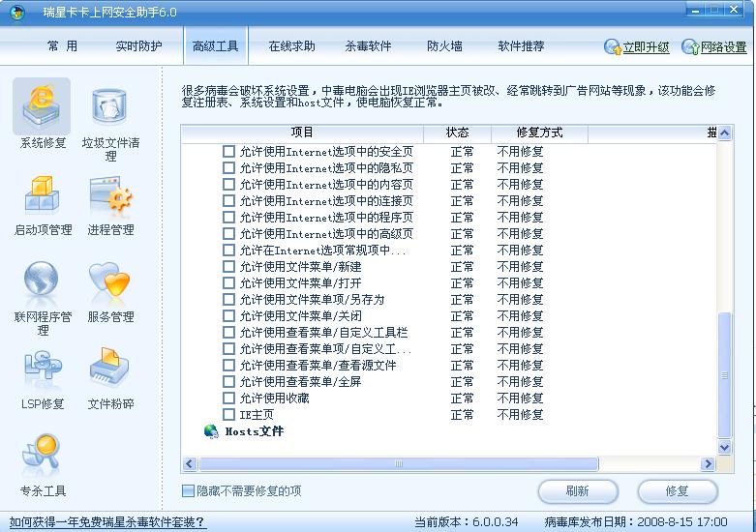This screenshot has height=532, width=756.
Task: Open the 服务管理 hearts icon
Action: point(110,279)
